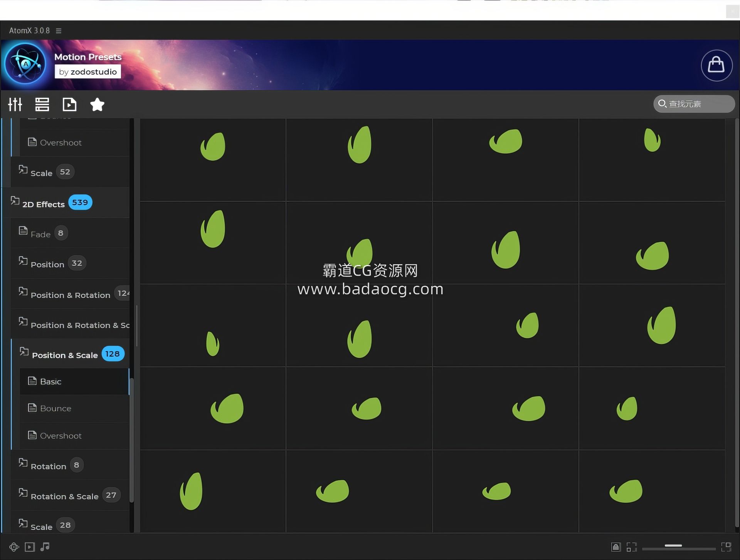Select fourth preset thumbnail in fourth row
The image size is (740, 560).
[x=652, y=408]
